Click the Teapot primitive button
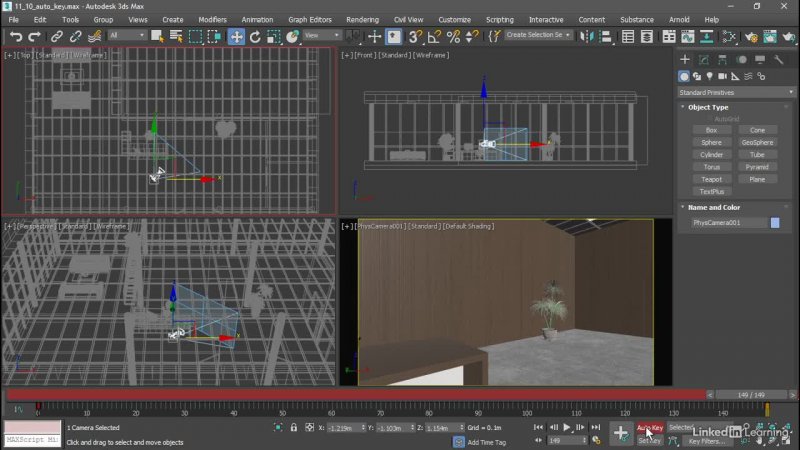This screenshot has width=800, height=450. coord(712,179)
